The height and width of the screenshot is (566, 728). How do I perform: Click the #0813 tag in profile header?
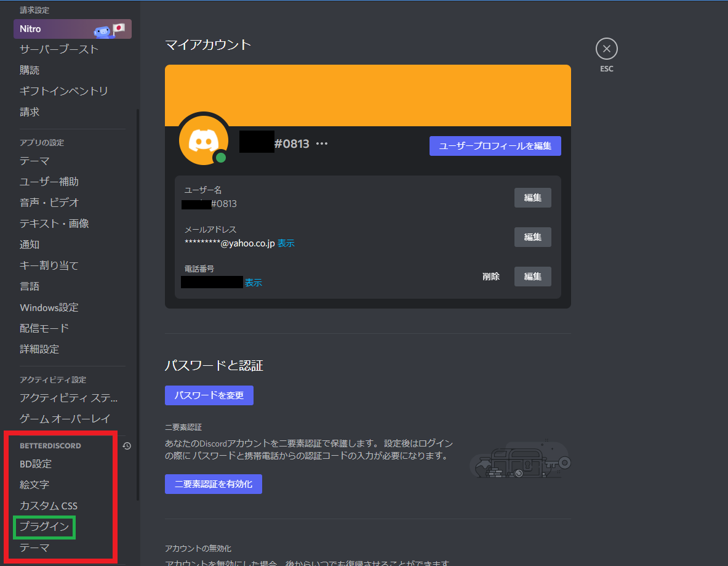tap(292, 144)
